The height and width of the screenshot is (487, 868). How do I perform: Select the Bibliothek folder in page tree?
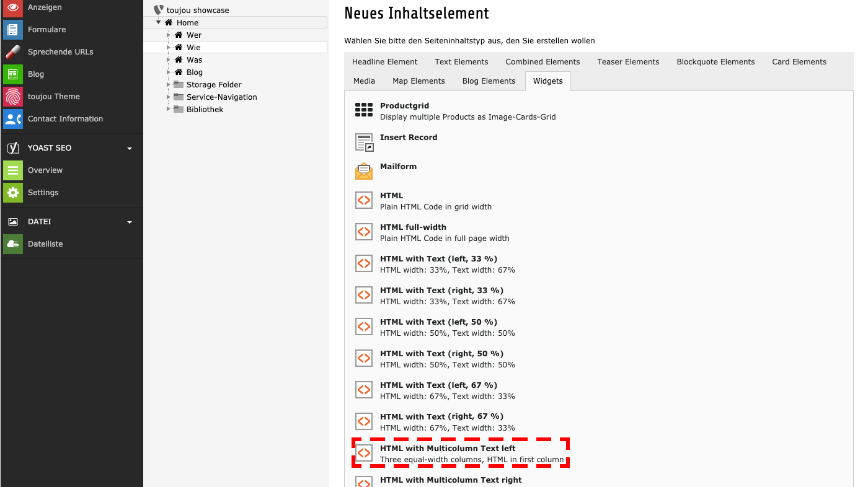click(x=205, y=110)
